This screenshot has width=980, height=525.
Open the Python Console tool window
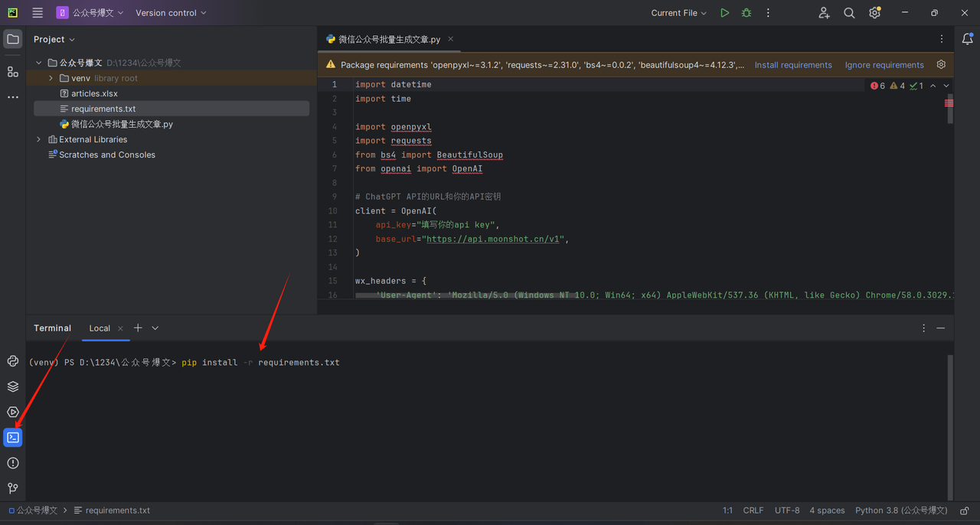coord(13,361)
